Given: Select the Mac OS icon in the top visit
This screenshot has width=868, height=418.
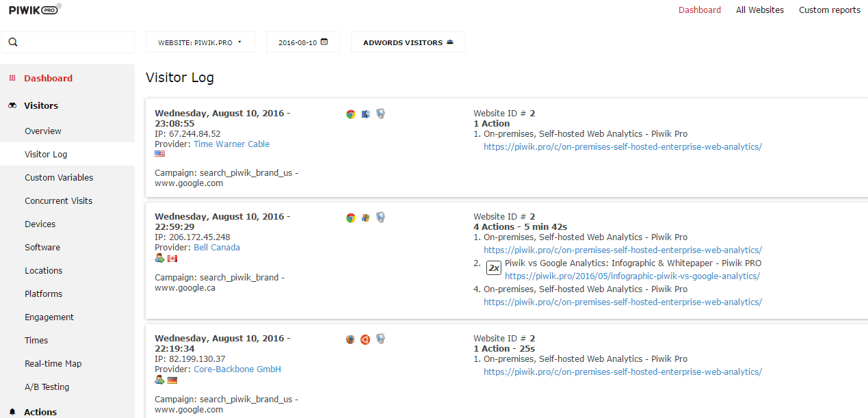Looking at the screenshot, I should [365, 114].
